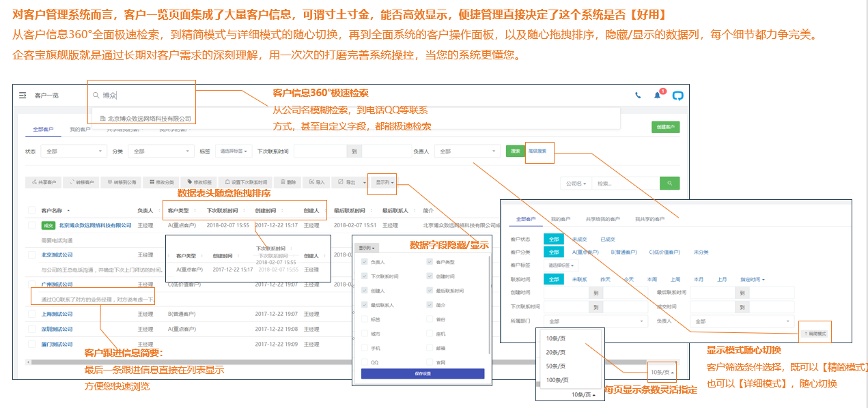Tick the checkbox for 广州测试公司 row
Image resolution: width=868 pixels, height=408 pixels.
[32, 284]
